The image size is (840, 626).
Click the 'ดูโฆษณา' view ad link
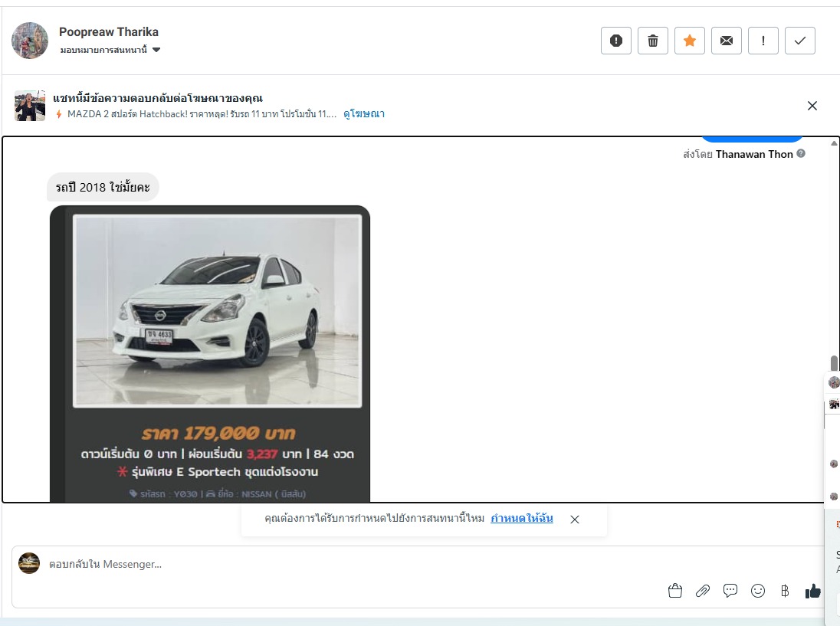point(363,114)
